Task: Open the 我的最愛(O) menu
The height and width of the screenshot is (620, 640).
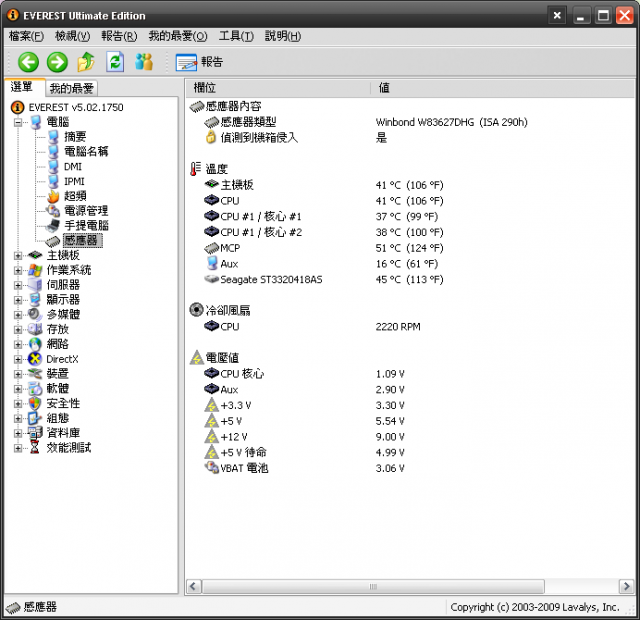Action: click(178, 36)
